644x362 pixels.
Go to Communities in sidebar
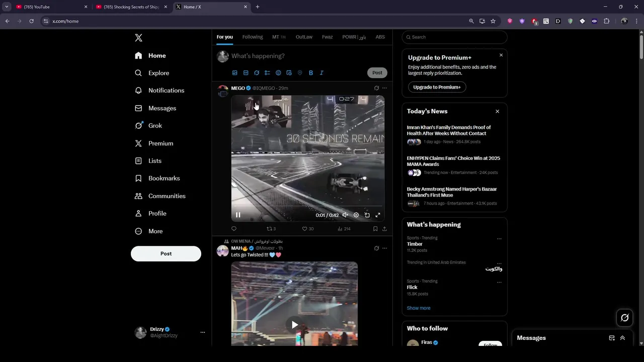click(160, 196)
